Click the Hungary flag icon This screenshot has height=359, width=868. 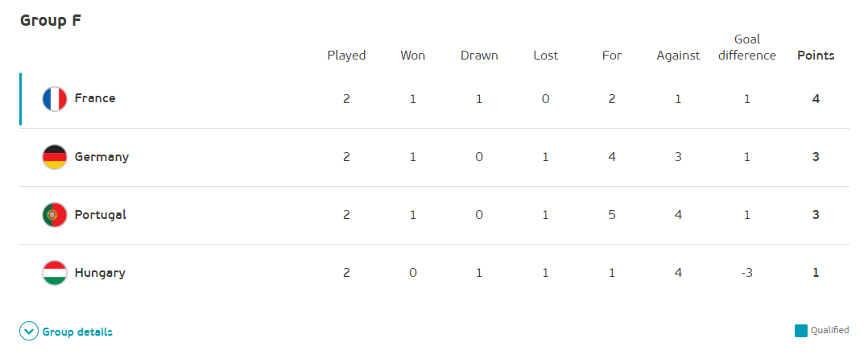pyautogui.click(x=55, y=273)
